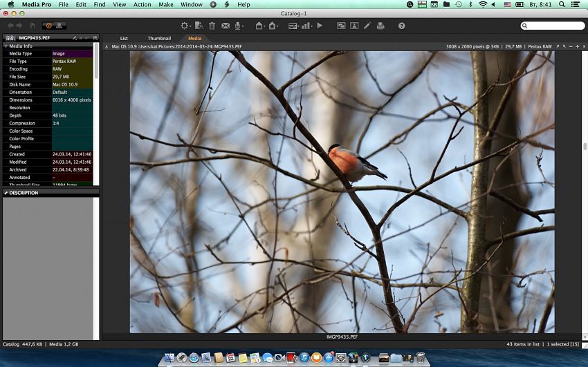Click in the search field
Image resolution: width=588 pixels, height=367 pixels.
pyautogui.click(x=553, y=26)
